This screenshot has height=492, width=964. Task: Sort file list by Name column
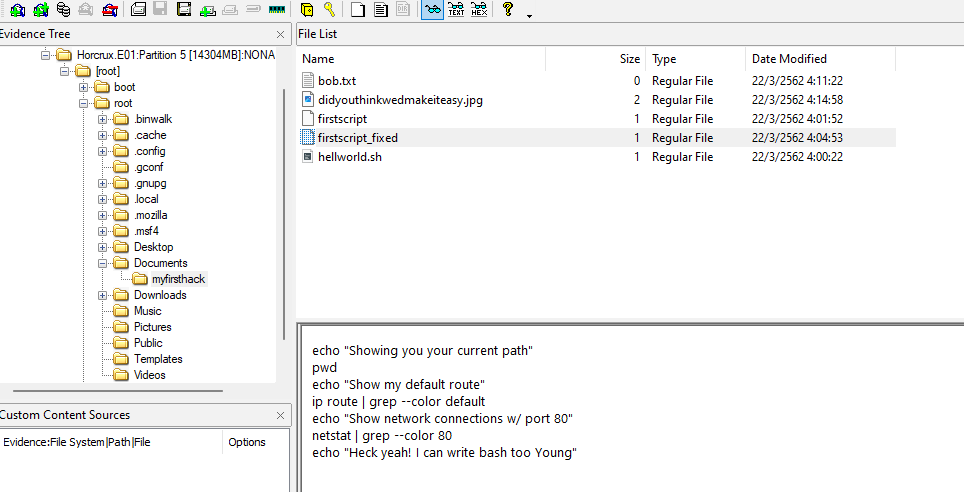(x=421, y=59)
